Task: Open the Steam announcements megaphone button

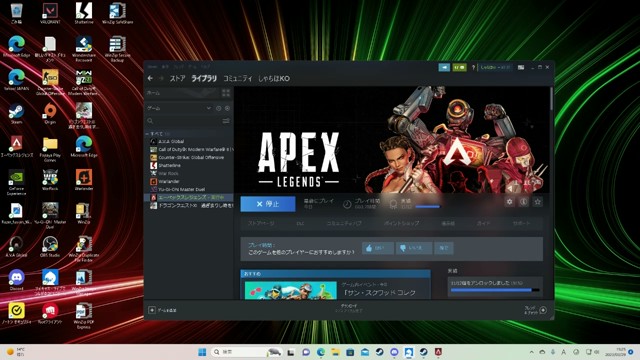Action: pyautogui.click(x=444, y=67)
